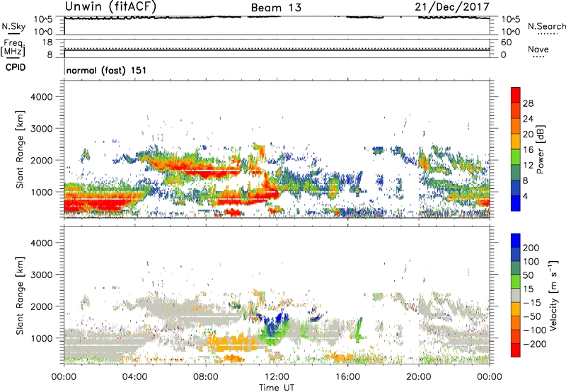566x392 pixels.
Task: Click the '28' label on Power color bar
Action: point(528,103)
